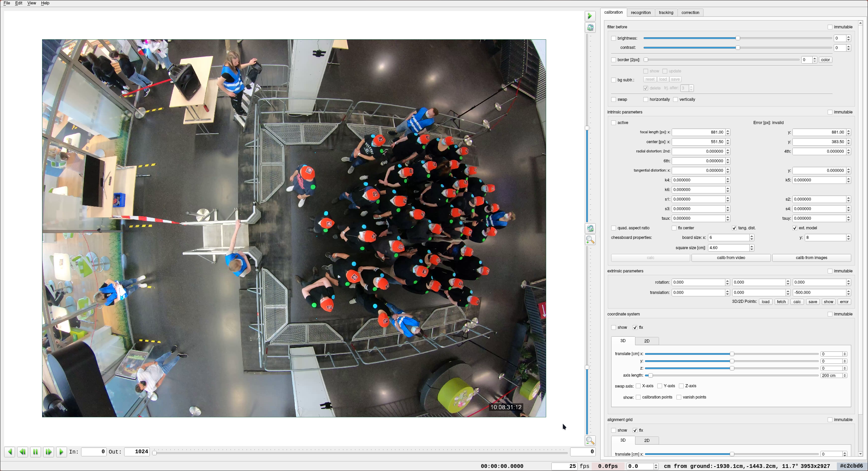Click the zoom-in magnifier icon

click(590, 240)
